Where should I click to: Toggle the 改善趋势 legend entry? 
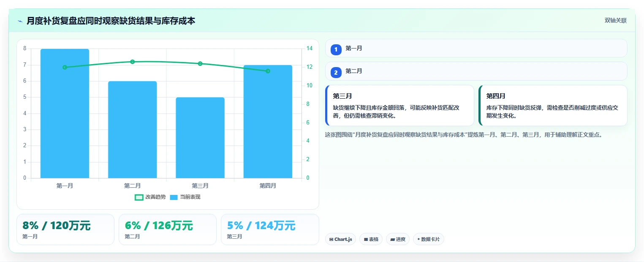click(x=150, y=197)
